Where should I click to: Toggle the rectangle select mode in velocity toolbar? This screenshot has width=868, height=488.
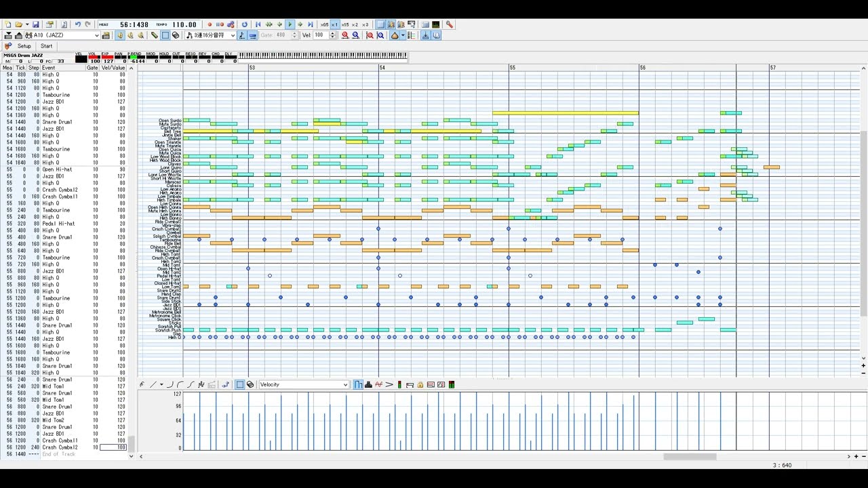(x=239, y=384)
